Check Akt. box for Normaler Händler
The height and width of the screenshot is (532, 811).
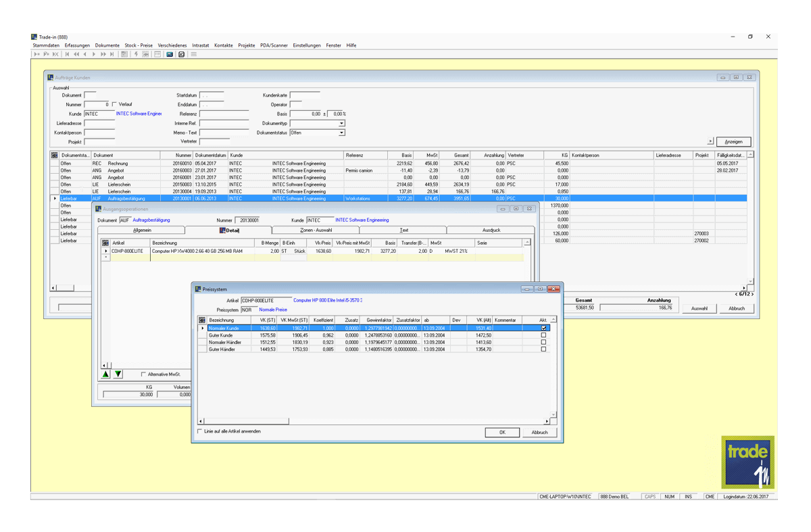tap(543, 343)
